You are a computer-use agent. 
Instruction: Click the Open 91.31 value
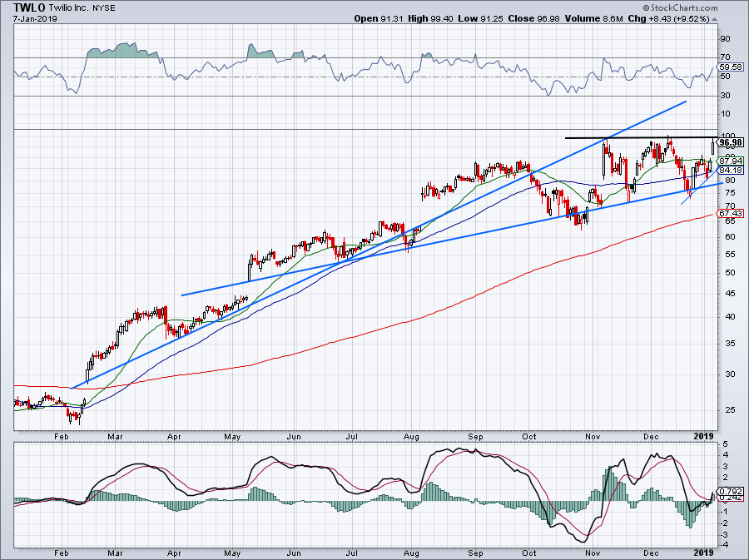pos(379,18)
